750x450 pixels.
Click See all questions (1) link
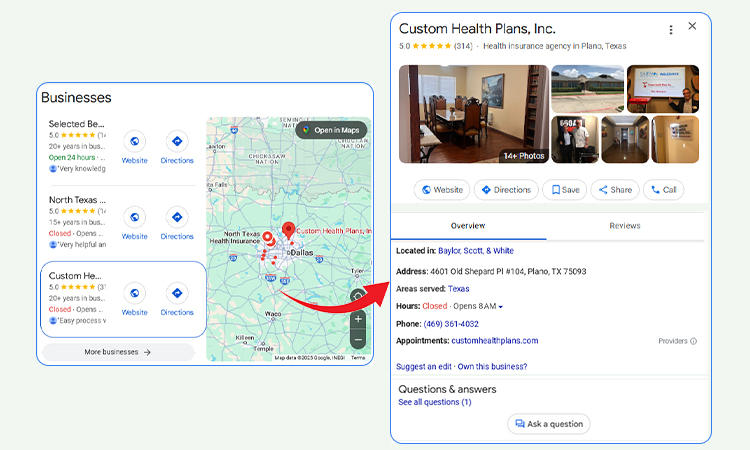[435, 402]
